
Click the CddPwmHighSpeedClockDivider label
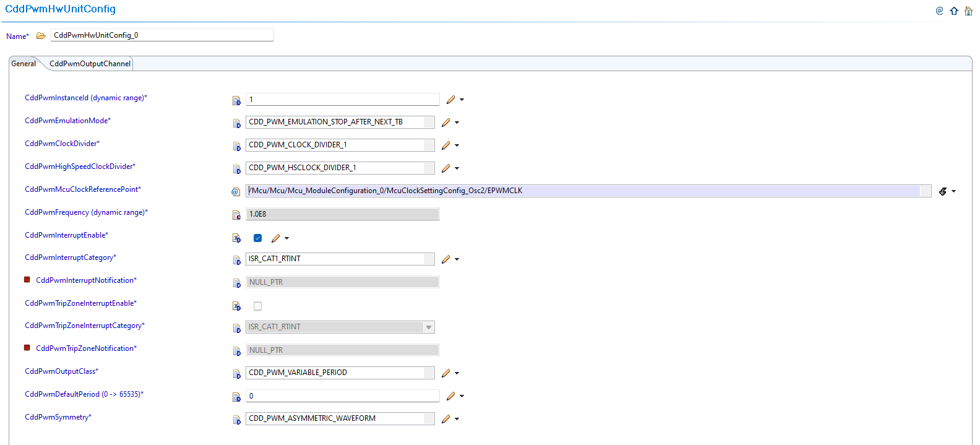pos(80,166)
